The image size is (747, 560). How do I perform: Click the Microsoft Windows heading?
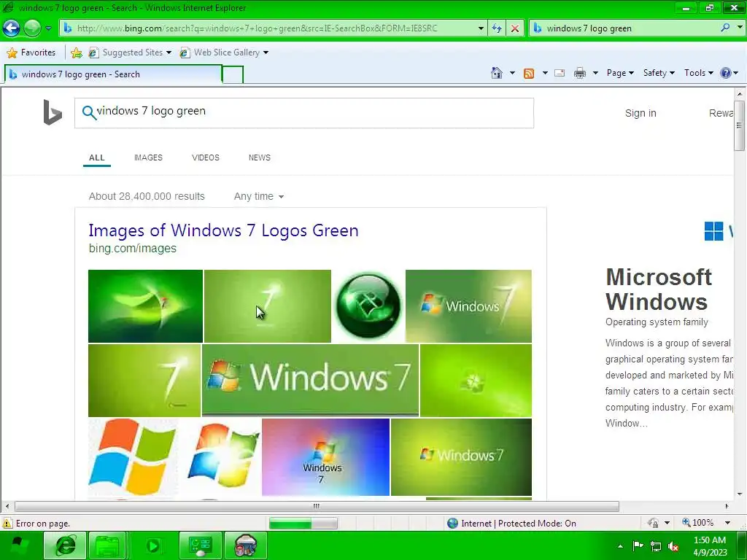coord(659,289)
